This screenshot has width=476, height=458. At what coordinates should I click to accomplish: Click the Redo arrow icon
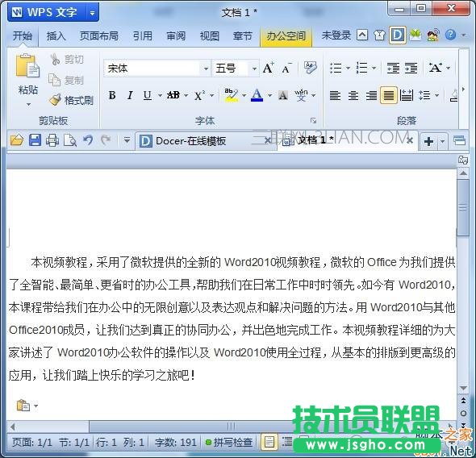(x=106, y=140)
